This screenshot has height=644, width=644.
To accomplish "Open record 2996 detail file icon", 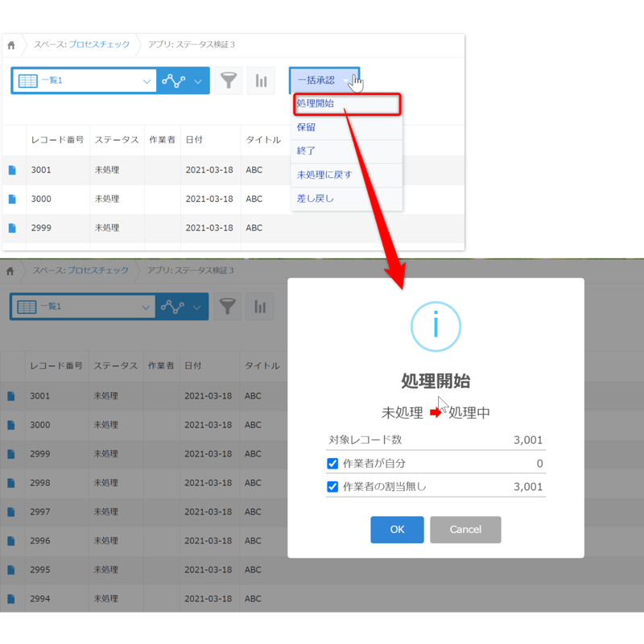I will (x=12, y=540).
